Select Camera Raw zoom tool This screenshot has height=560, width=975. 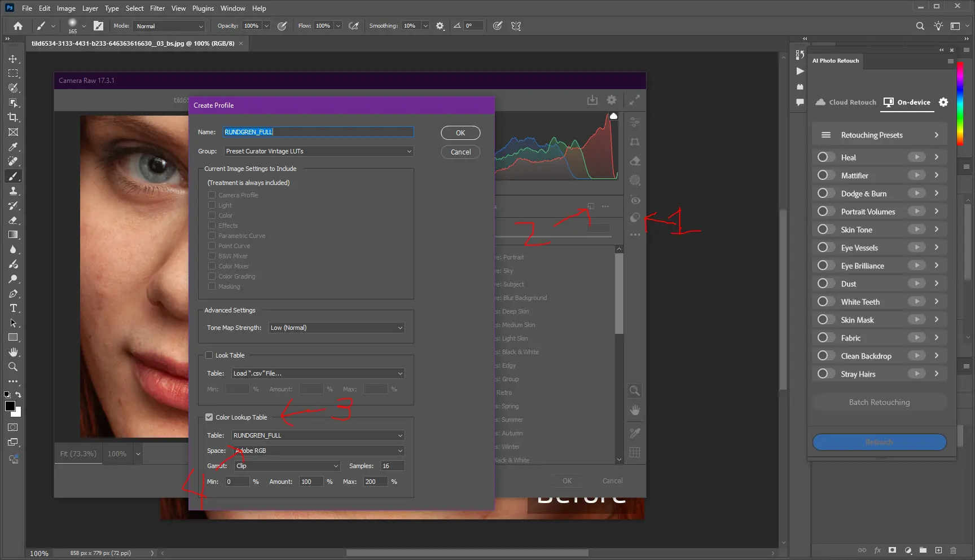tap(635, 391)
